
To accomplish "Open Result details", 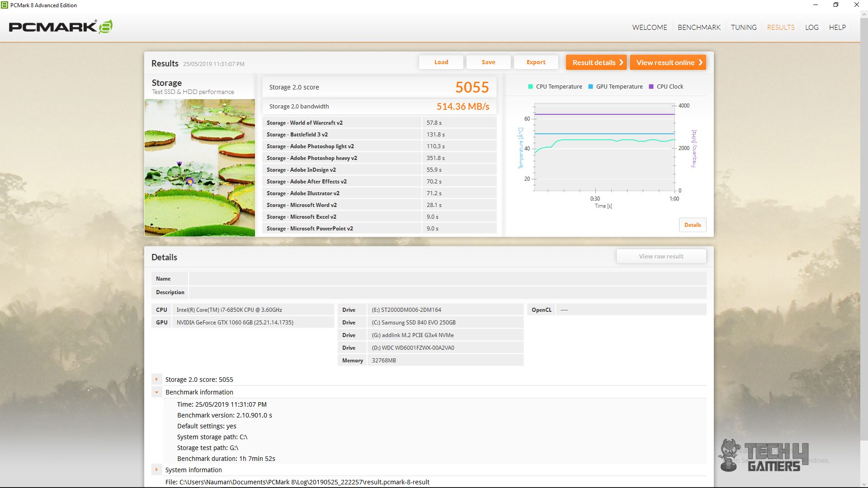I will coord(596,62).
